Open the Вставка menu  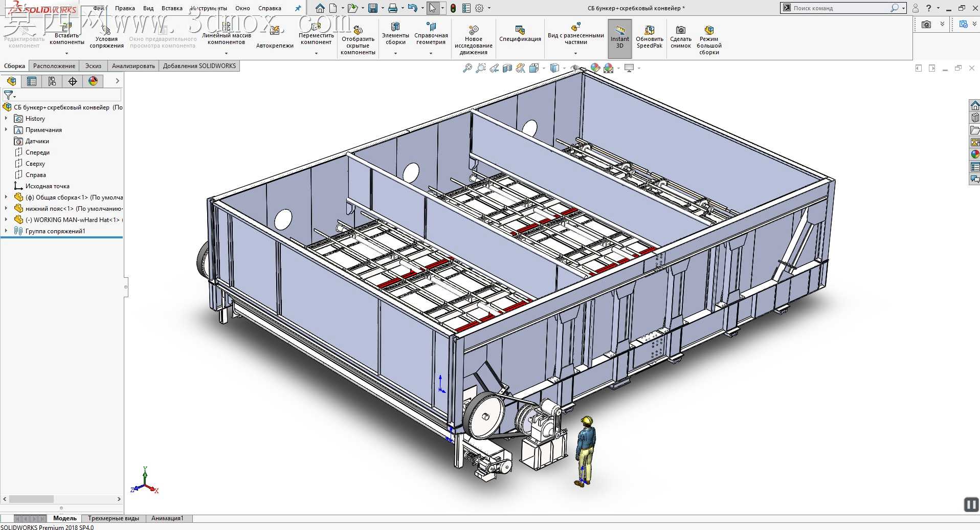[x=172, y=8]
